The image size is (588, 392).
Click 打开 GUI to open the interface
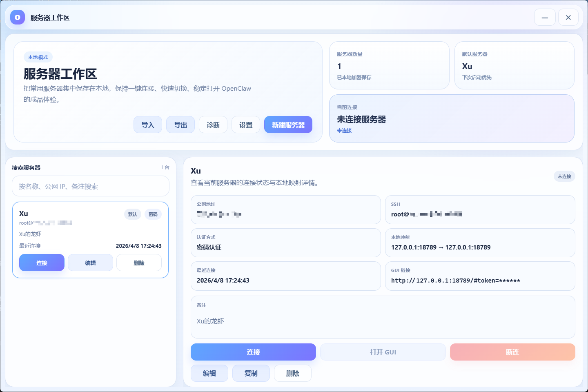click(383, 352)
